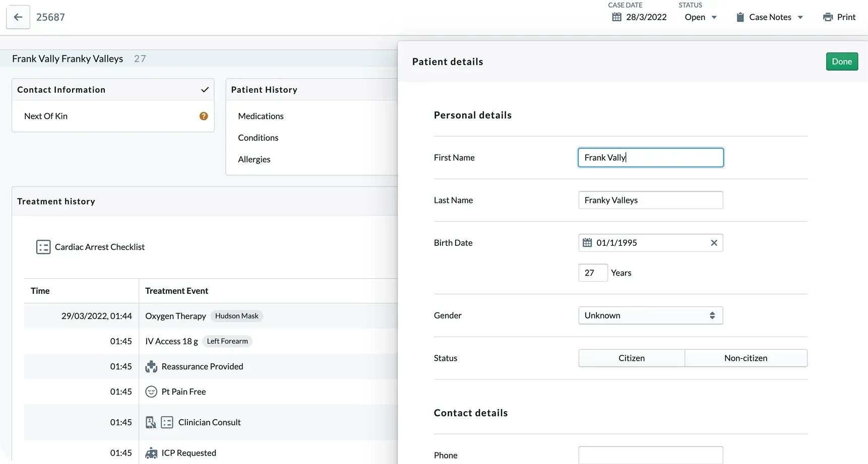This screenshot has height=464, width=868.
Task: Click the back arrow button
Action: tap(18, 17)
